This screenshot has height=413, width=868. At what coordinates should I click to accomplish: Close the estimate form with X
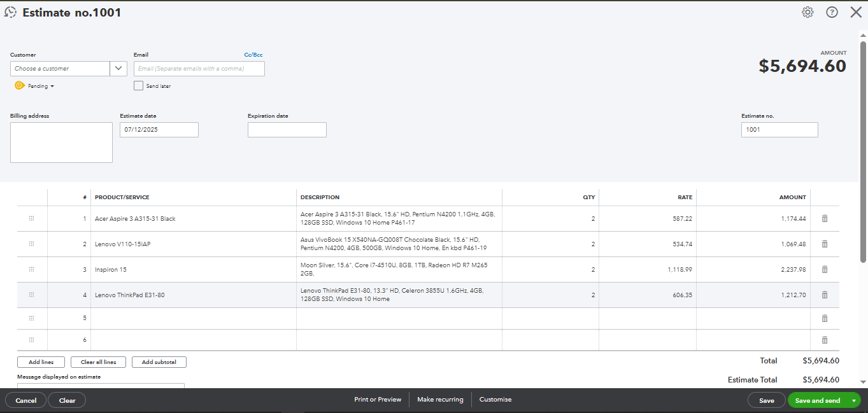point(856,12)
